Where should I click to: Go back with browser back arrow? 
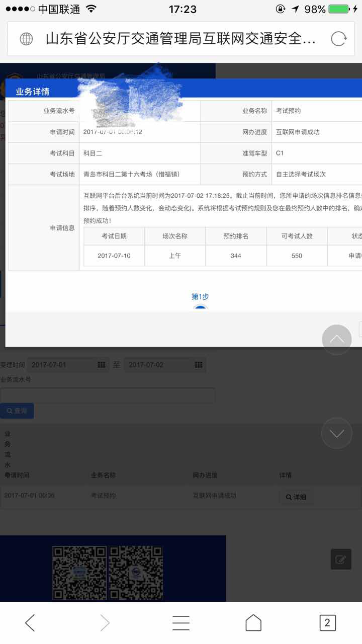30,623
